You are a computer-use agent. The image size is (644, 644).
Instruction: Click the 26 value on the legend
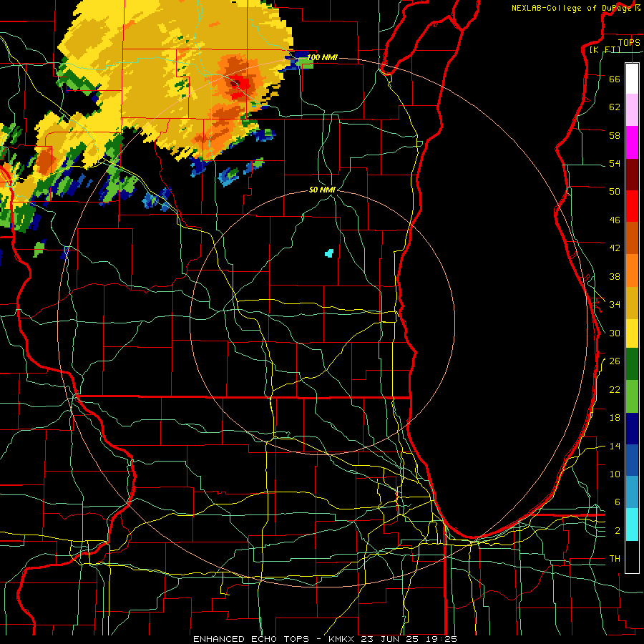615,361
